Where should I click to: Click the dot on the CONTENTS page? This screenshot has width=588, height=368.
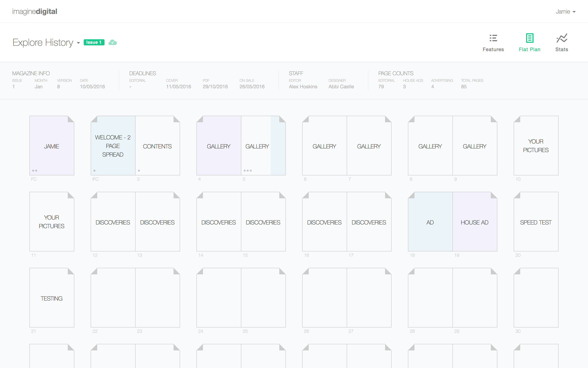pyautogui.click(x=139, y=171)
